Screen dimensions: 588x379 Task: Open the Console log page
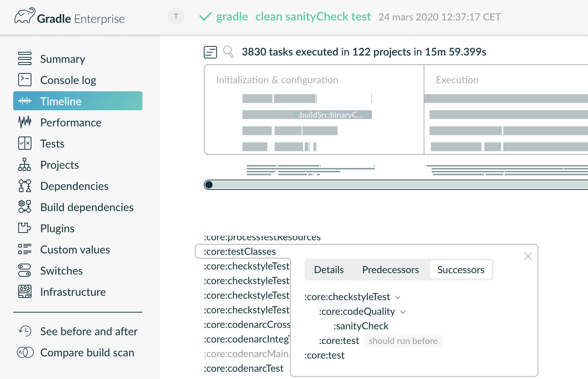[x=68, y=80]
